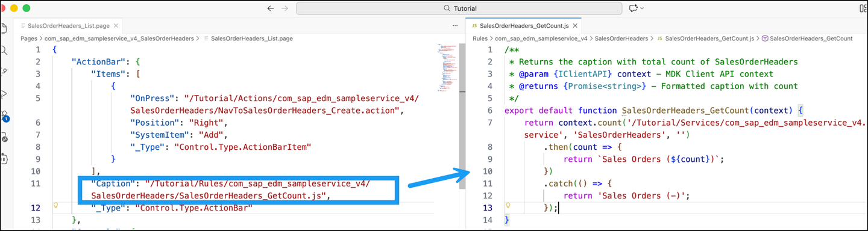
Task: Click the Pages breadcrumb segment
Action: tap(29, 38)
